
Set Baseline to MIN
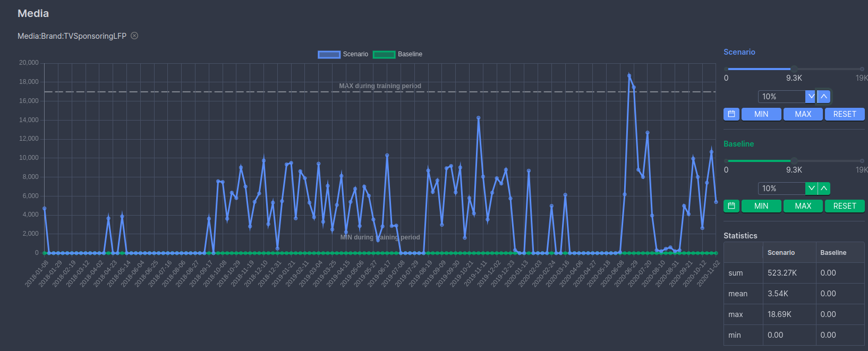coord(761,206)
